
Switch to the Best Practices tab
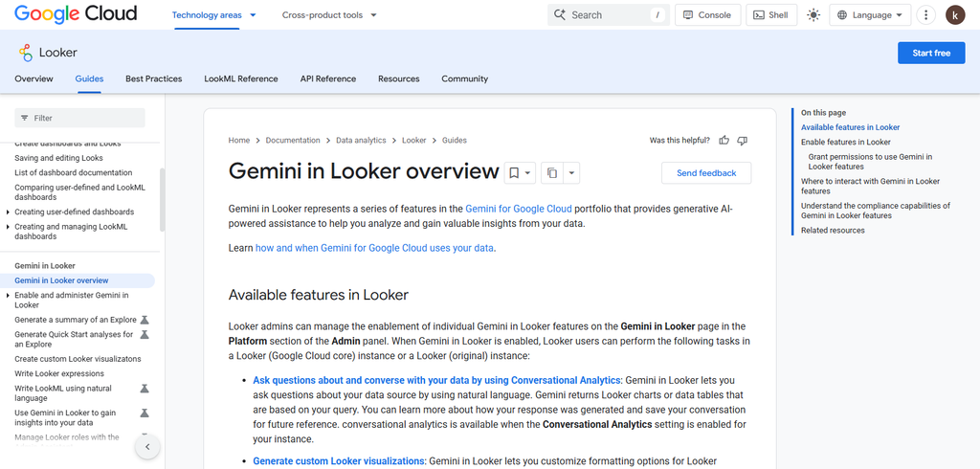[x=154, y=78]
